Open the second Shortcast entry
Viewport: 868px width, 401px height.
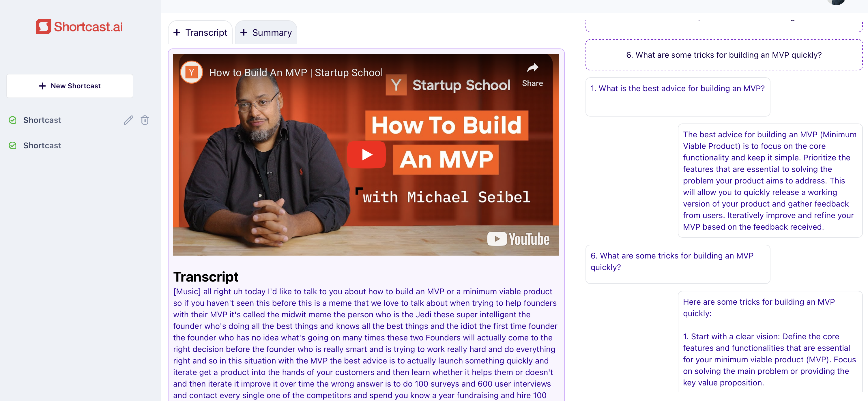pos(42,146)
